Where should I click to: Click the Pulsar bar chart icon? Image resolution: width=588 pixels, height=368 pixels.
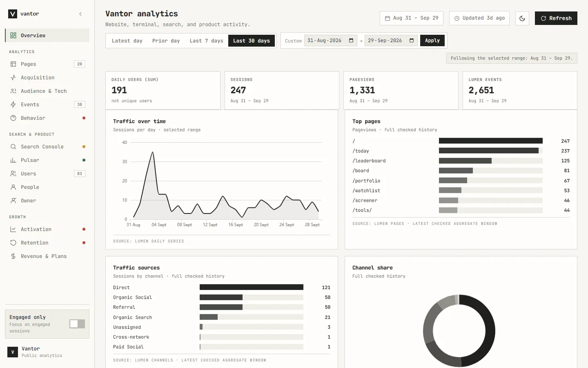[13, 160]
